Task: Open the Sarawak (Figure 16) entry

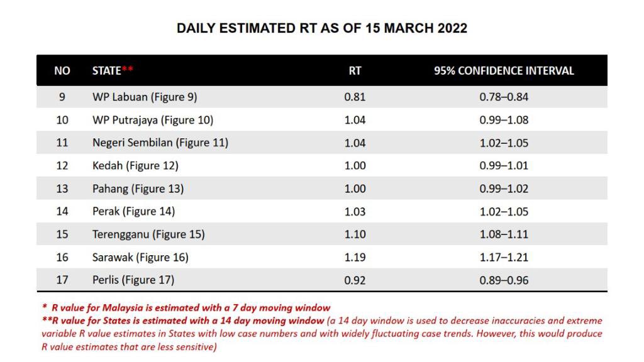Action: tap(140, 257)
